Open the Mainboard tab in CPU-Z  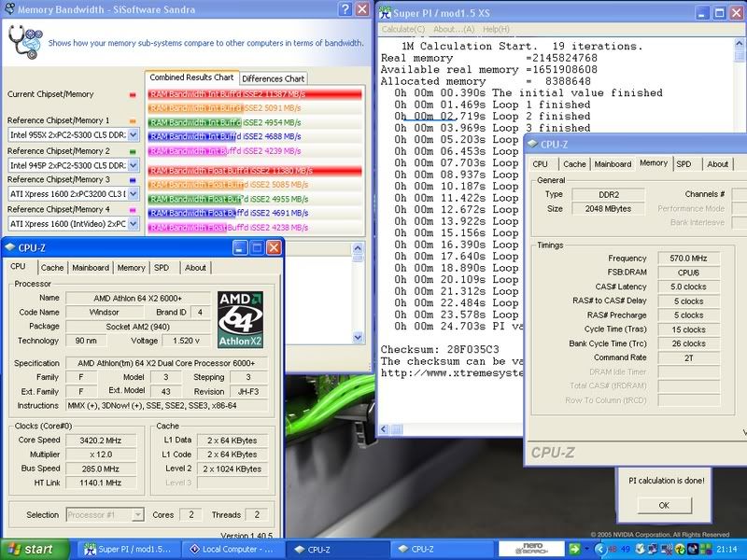coord(91,267)
